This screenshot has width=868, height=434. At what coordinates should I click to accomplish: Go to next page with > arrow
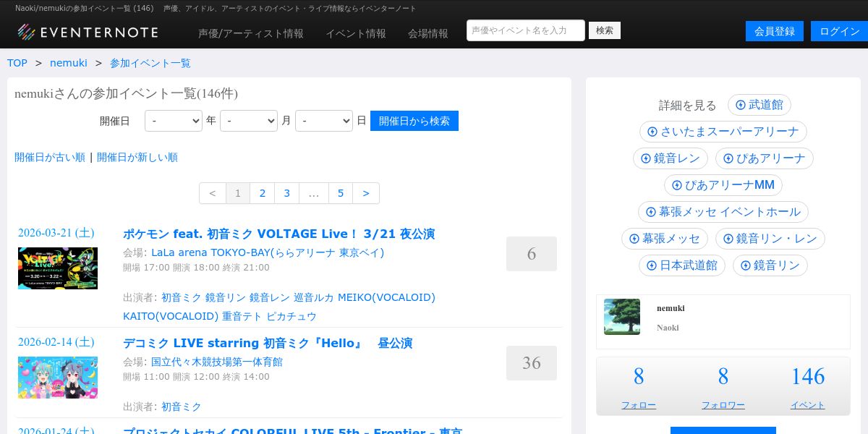[x=366, y=193]
